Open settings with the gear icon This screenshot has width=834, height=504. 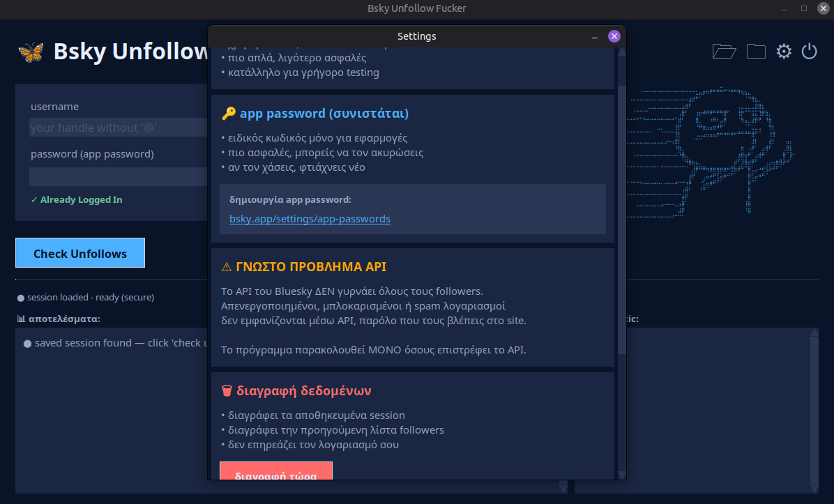(x=784, y=51)
